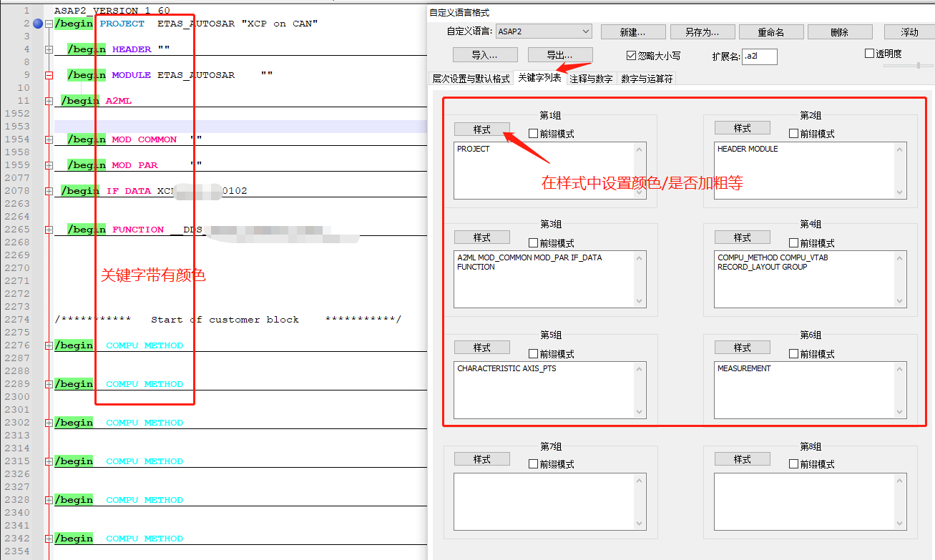This screenshot has width=935, height=560.
Task: Open 样式 settings for 第3组
Action: pyautogui.click(x=482, y=237)
